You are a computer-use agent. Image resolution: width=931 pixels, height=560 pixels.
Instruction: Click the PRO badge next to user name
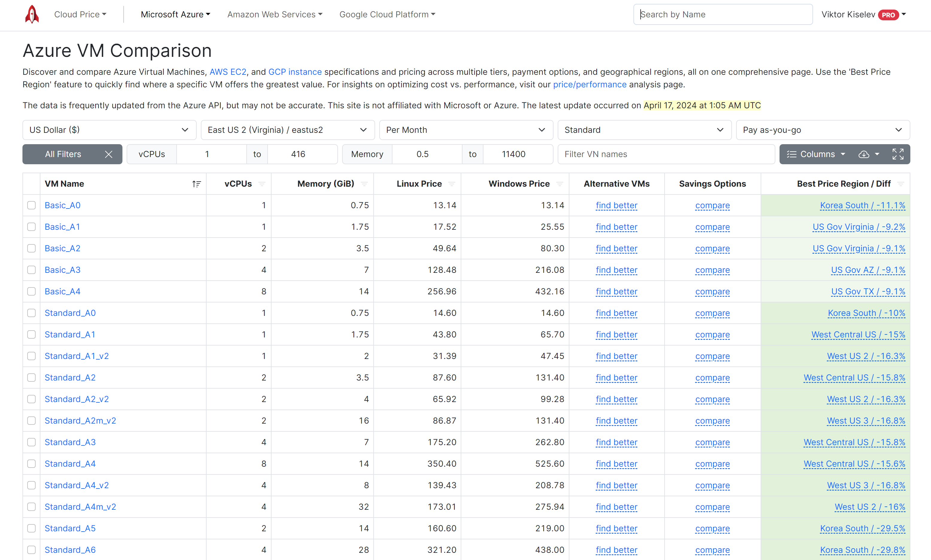coord(888,15)
